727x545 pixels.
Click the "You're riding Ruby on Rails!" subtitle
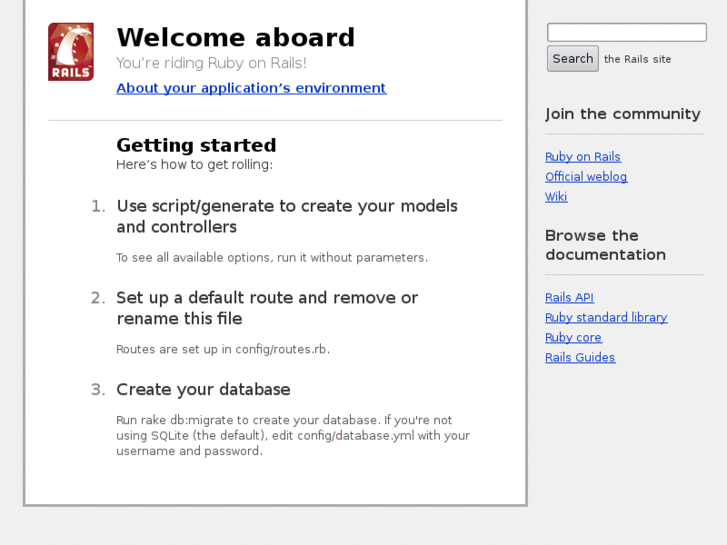pos(211,63)
